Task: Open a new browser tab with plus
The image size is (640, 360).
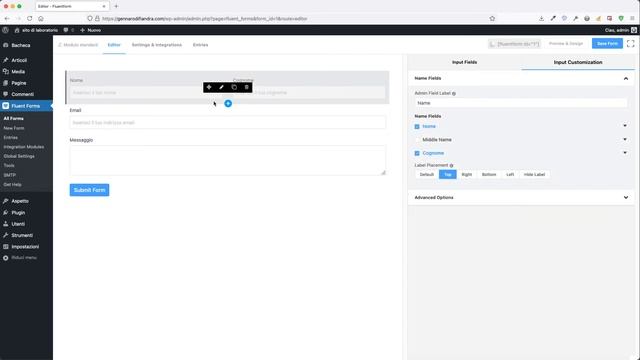Action: click(x=116, y=6)
